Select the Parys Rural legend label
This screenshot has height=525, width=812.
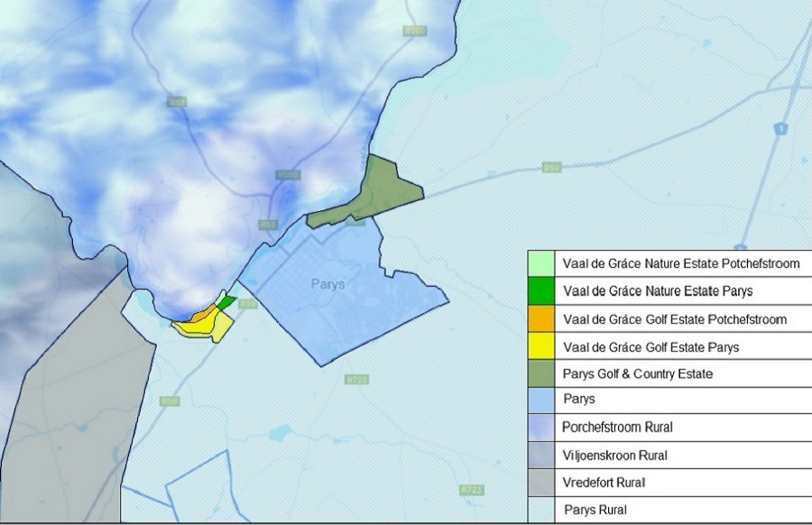coord(595,510)
